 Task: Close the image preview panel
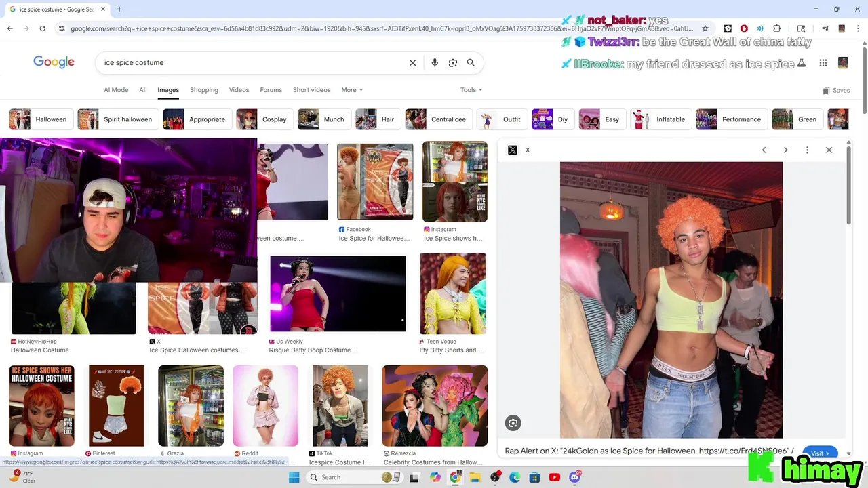point(829,150)
